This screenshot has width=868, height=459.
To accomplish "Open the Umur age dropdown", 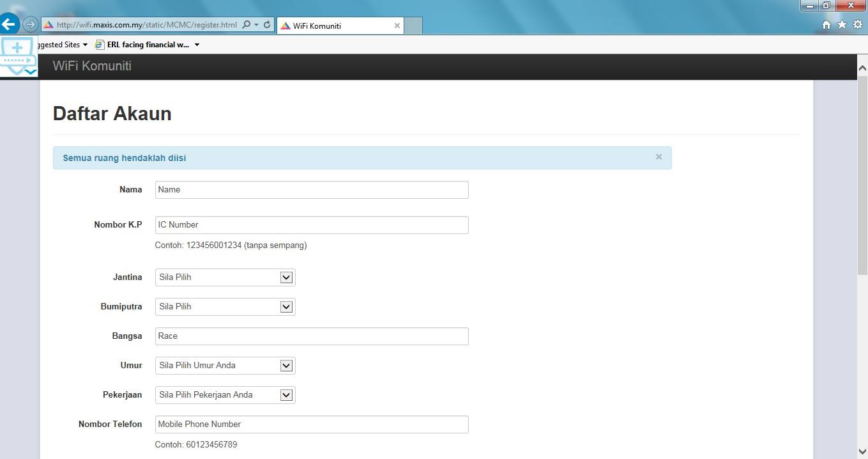I will click(x=225, y=366).
